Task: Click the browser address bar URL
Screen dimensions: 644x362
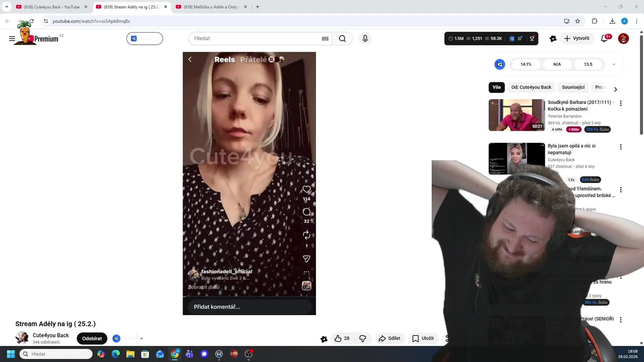Action: pos(91,21)
